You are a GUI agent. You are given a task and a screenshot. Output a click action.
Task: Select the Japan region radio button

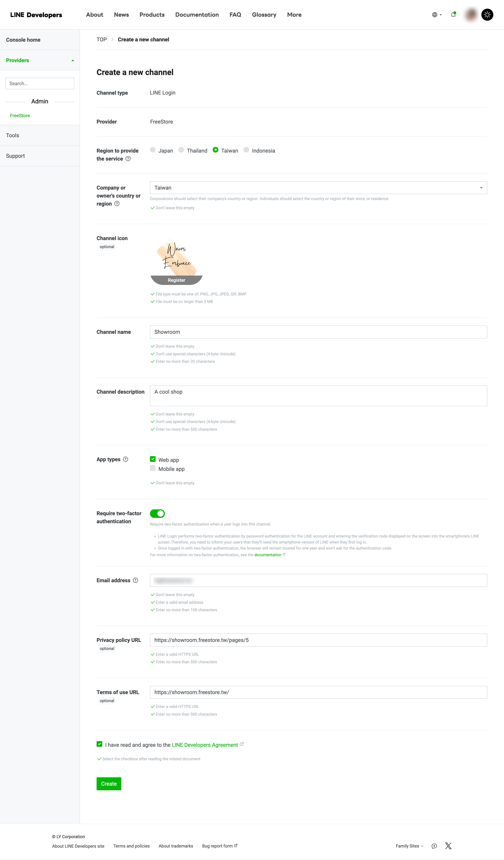[x=153, y=150]
